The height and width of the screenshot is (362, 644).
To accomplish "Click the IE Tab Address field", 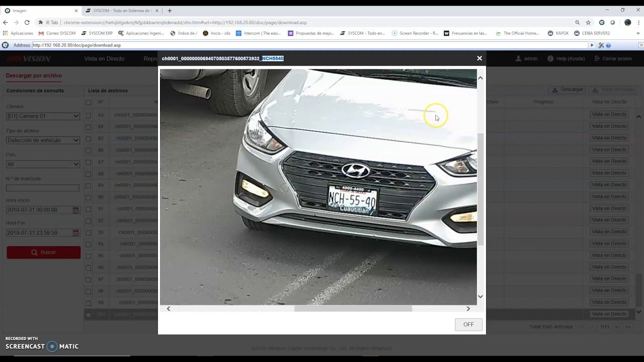I will pyautogui.click(x=309, y=45).
